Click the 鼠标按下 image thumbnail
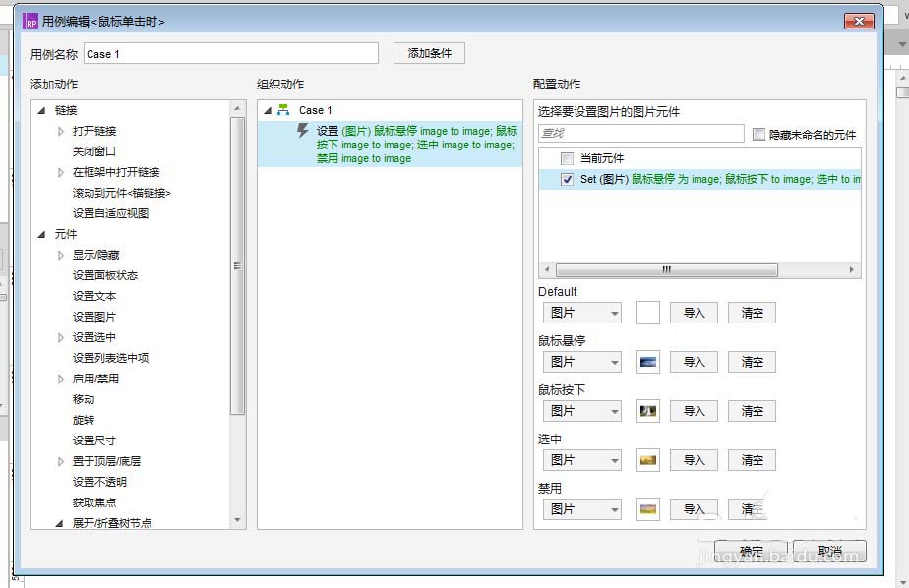The width and height of the screenshot is (909, 588). click(648, 411)
